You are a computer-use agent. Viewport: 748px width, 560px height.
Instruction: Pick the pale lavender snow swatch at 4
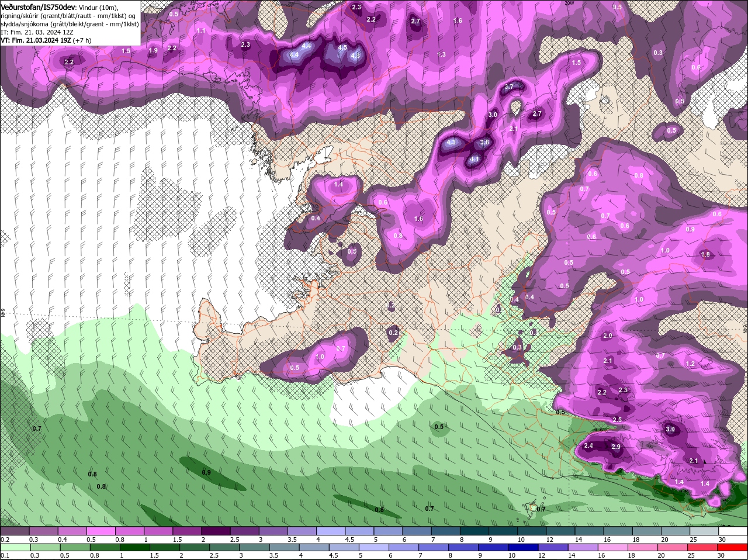point(331,531)
